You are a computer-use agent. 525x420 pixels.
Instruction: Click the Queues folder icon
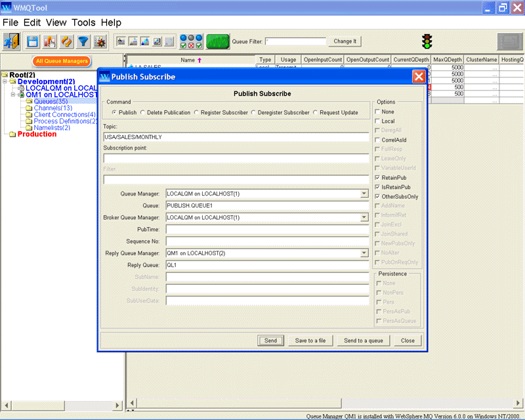point(29,101)
